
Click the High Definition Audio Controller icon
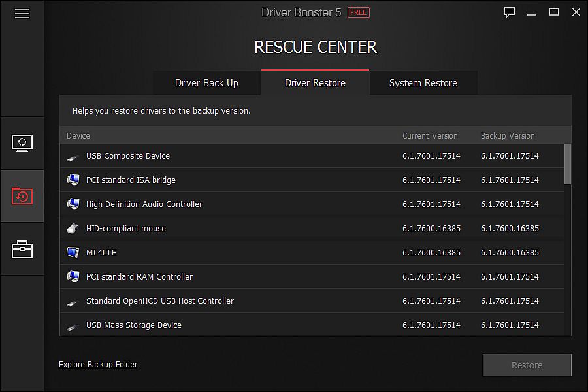tap(73, 204)
